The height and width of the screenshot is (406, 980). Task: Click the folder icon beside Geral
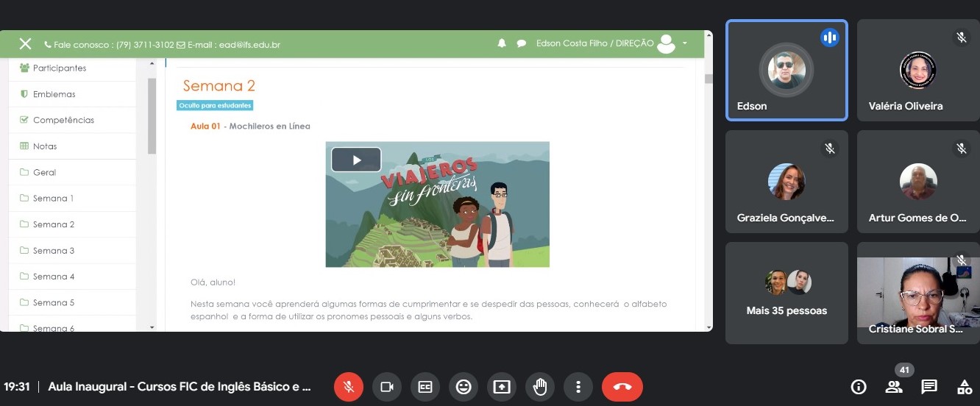[x=24, y=172]
